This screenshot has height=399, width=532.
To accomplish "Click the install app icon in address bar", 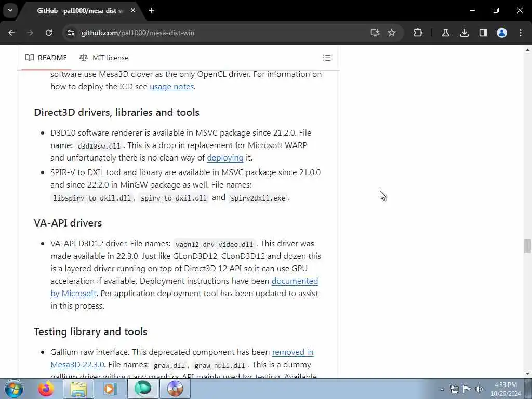I will [375, 33].
